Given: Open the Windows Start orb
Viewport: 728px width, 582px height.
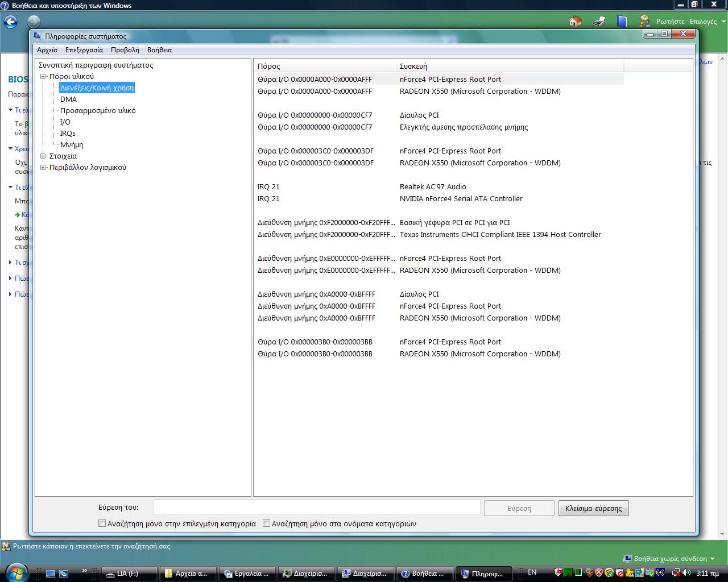Looking at the screenshot, I should pyautogui.click(x=16, y=572).
